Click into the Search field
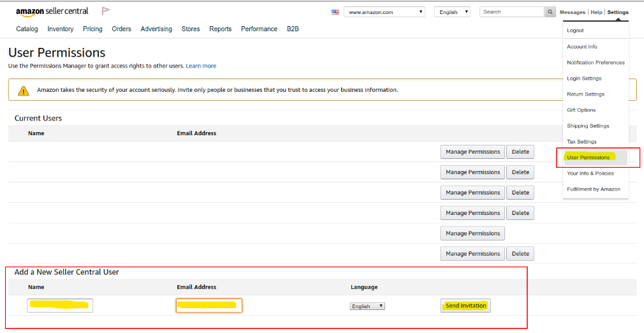 pyautogui.click(x=512, y=12)
